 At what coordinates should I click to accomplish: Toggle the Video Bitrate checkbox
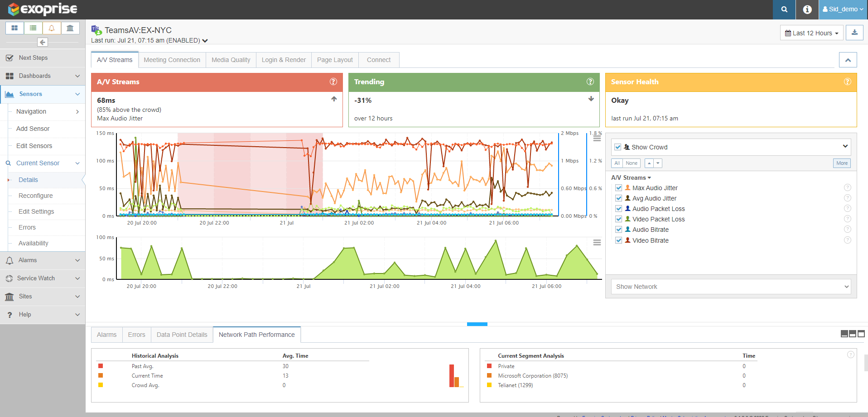click(x=618, y=240)
